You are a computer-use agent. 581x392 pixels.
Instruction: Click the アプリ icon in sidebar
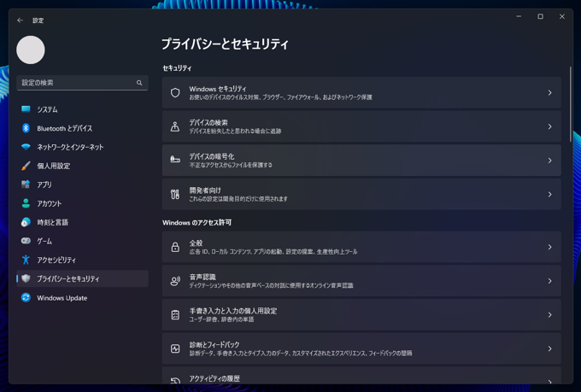tap(26, 184)
